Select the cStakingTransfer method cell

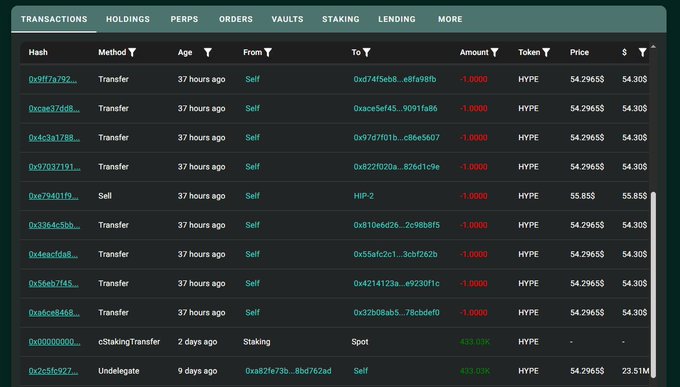[129, 342]
